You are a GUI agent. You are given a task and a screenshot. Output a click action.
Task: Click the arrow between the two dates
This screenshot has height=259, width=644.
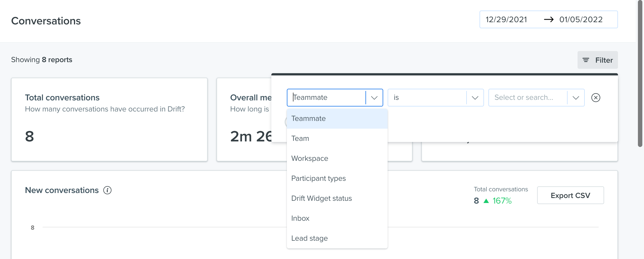click(x=548, y=19)
